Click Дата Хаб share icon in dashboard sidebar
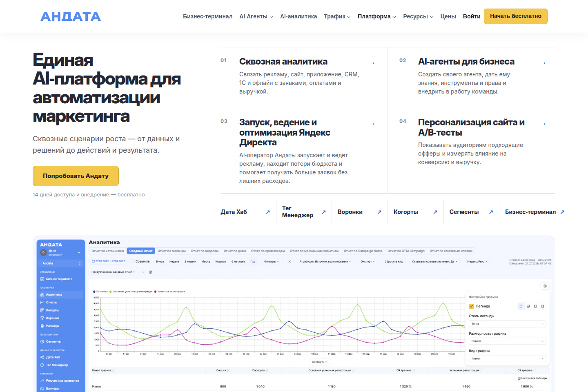The width and height of the screenshot is (588, 392). 42,357
